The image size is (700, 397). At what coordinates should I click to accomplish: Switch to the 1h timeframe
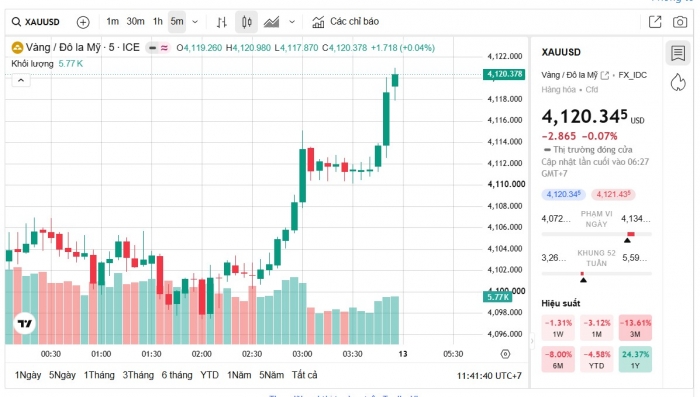coord(158,21)
